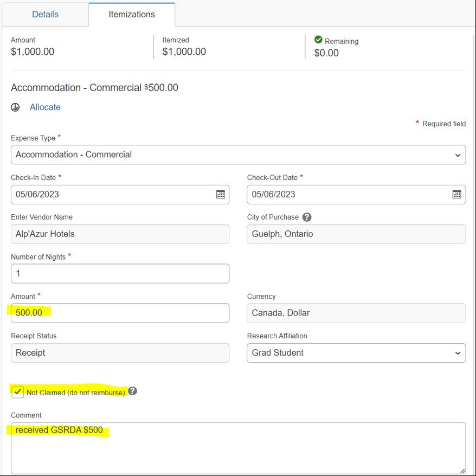Click the green Remaining checkmark icon
Viewport: 476px width, 476px height.
318,40
